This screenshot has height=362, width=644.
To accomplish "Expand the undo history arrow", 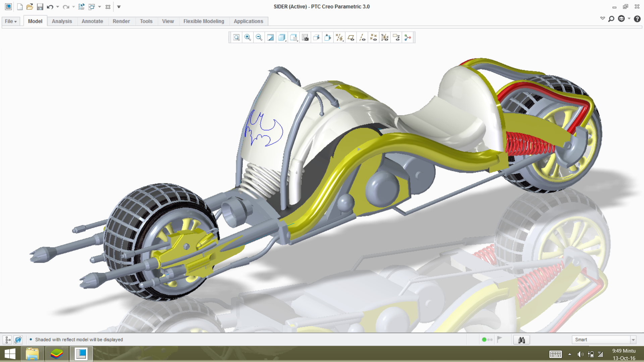I will coord(58,7).
